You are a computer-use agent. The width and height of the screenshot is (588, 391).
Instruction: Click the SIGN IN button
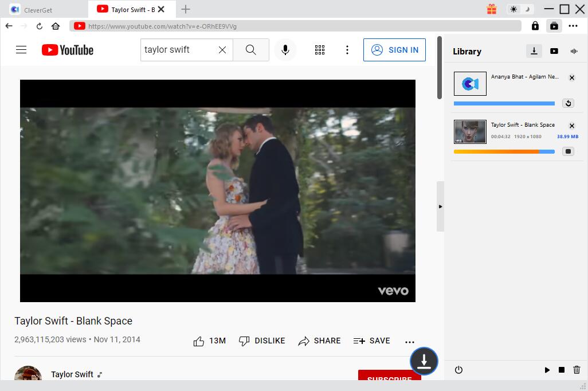click(394, 50)
